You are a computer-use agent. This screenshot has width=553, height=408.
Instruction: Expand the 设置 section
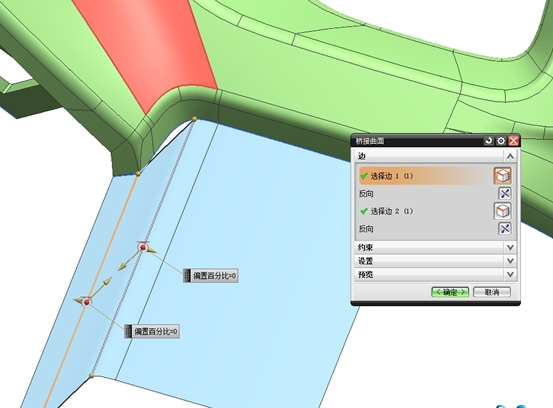click(436, 261)
